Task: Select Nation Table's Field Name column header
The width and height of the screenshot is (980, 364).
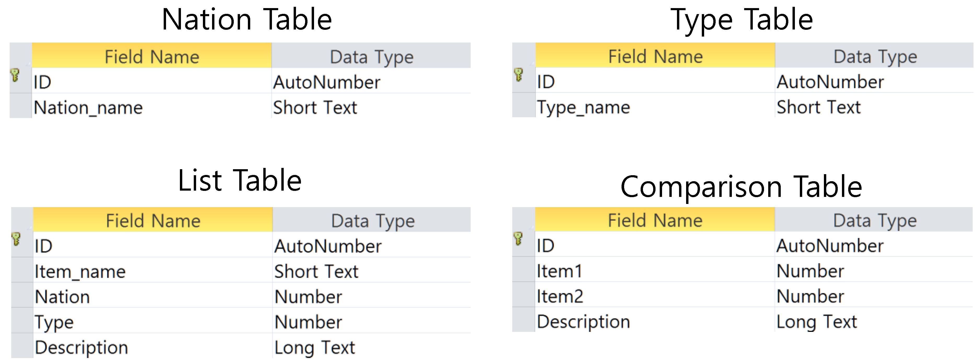Action: 152,55
